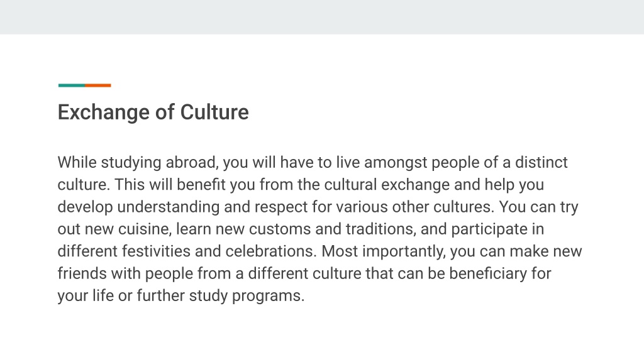Click the word "distinct" in first line
This screenshot has height=362, width=644.
(541, 163)
